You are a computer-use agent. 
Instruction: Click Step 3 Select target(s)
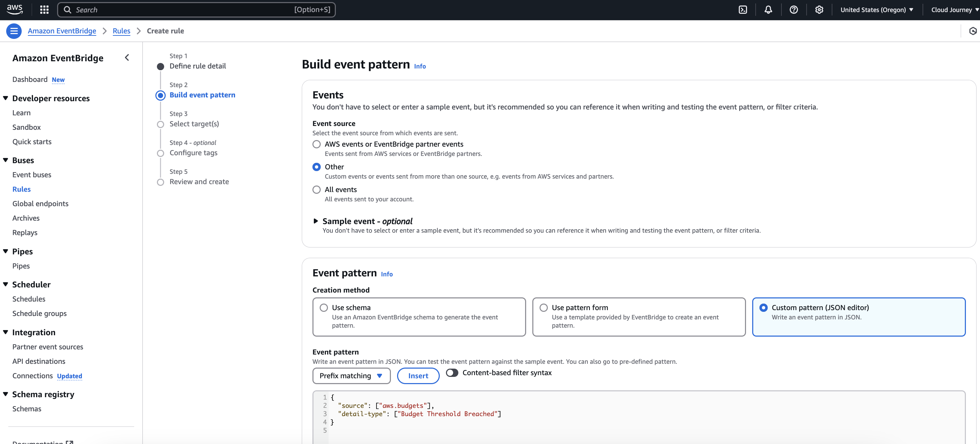[194, 124]
